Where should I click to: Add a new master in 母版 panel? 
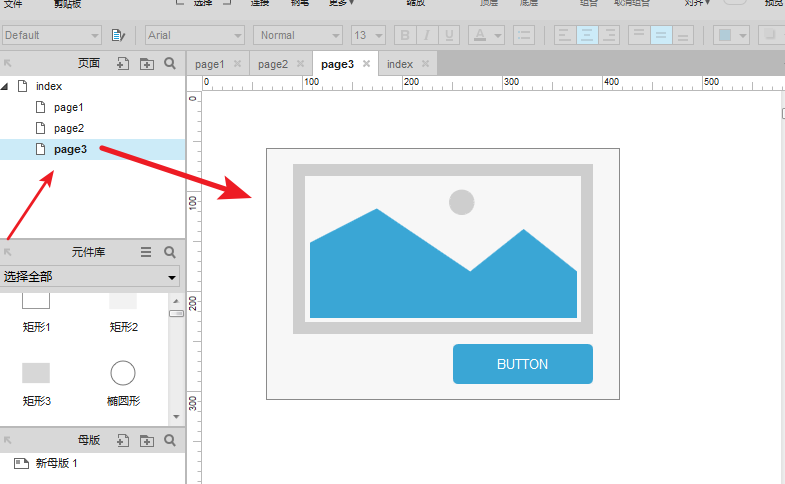coord(123,440)
